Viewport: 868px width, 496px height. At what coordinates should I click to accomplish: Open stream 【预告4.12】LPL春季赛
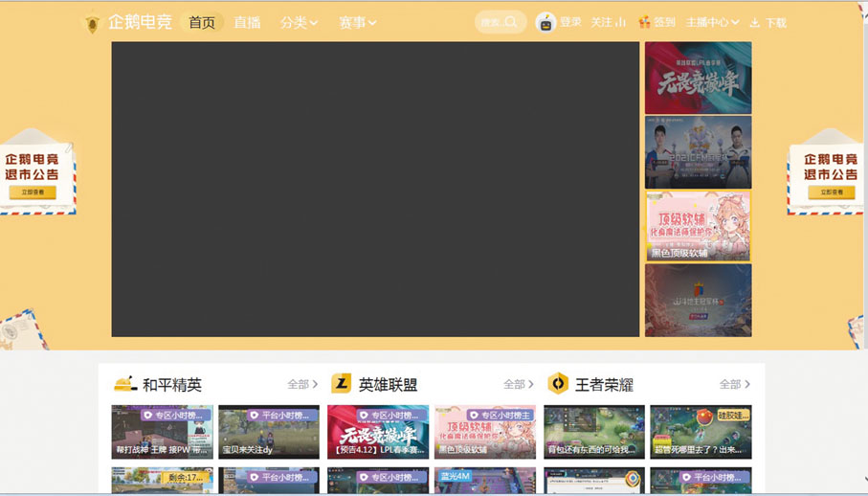pos(378,432)
